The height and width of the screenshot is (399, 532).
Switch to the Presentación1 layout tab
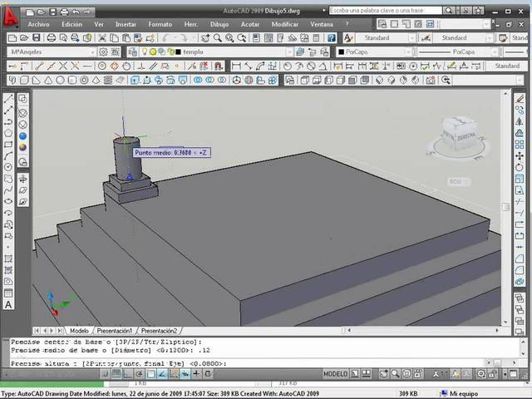coord(115,331)
